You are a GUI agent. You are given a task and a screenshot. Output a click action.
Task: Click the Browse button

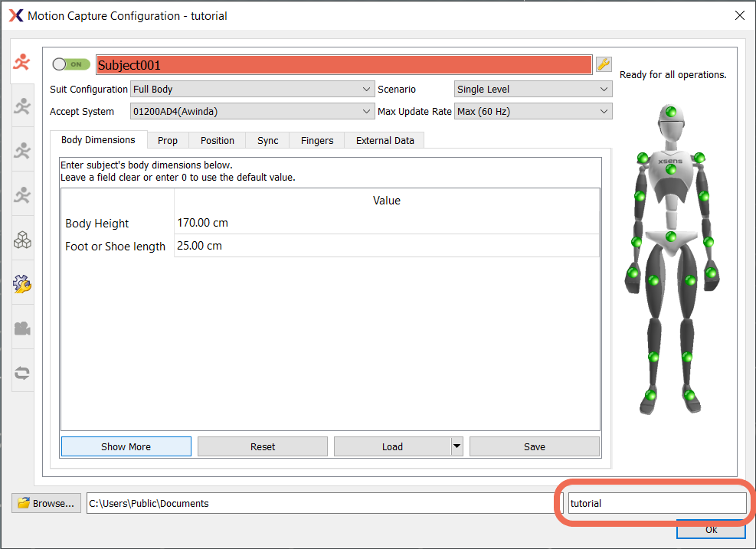[x=47, y=503]
